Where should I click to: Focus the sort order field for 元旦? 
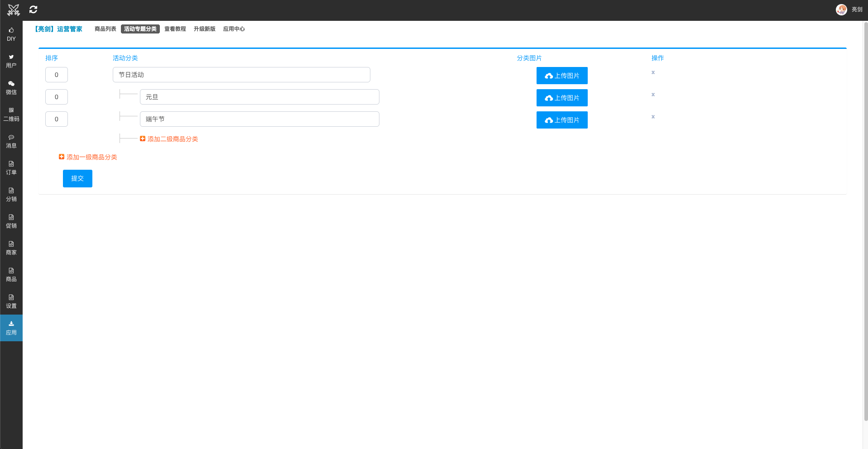pos(57,97)
